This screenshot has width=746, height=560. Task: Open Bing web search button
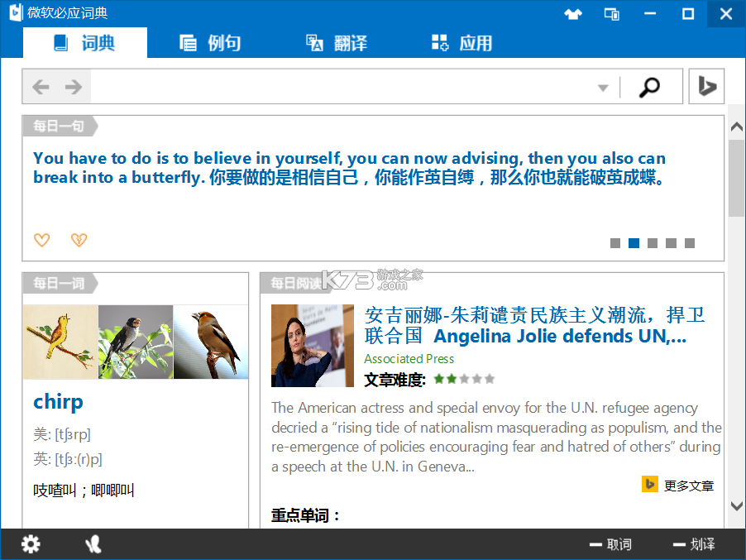click(706, 86)
